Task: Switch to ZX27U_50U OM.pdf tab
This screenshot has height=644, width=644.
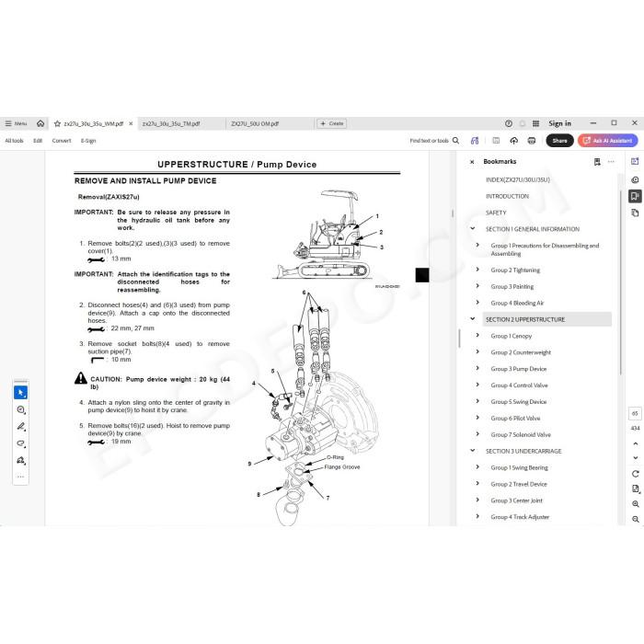Action: [255, 123]
